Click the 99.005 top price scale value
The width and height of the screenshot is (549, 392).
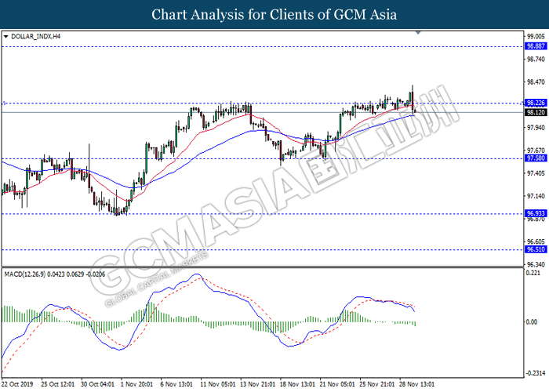[535, 36]
